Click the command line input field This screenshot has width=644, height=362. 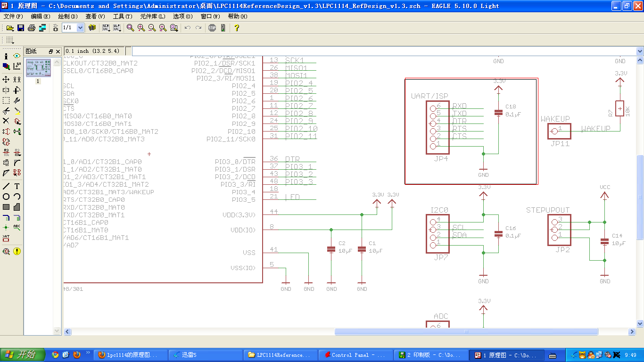tap(384, 51)
